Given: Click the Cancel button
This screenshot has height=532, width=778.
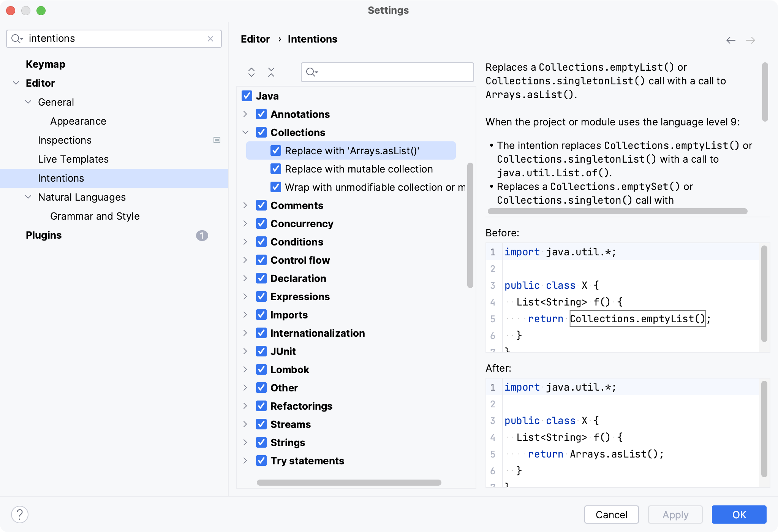Looking at the screenshot, I should point(611,515).
